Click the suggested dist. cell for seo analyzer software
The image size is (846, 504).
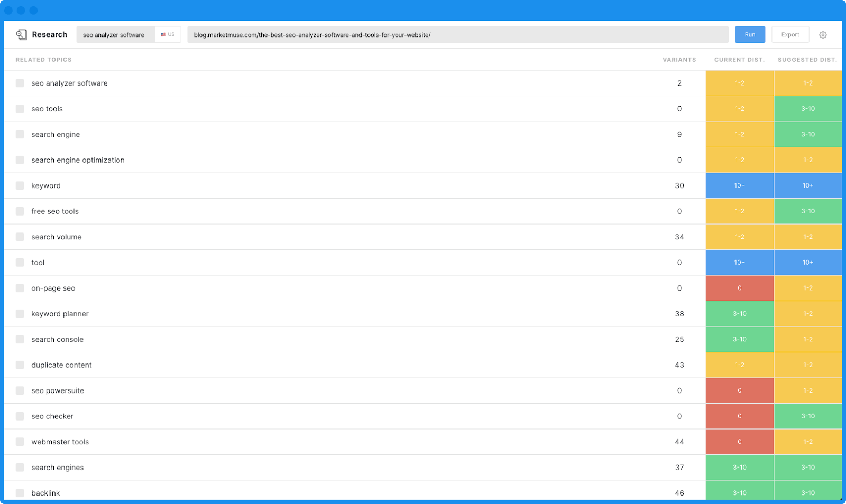click(808, 83)
